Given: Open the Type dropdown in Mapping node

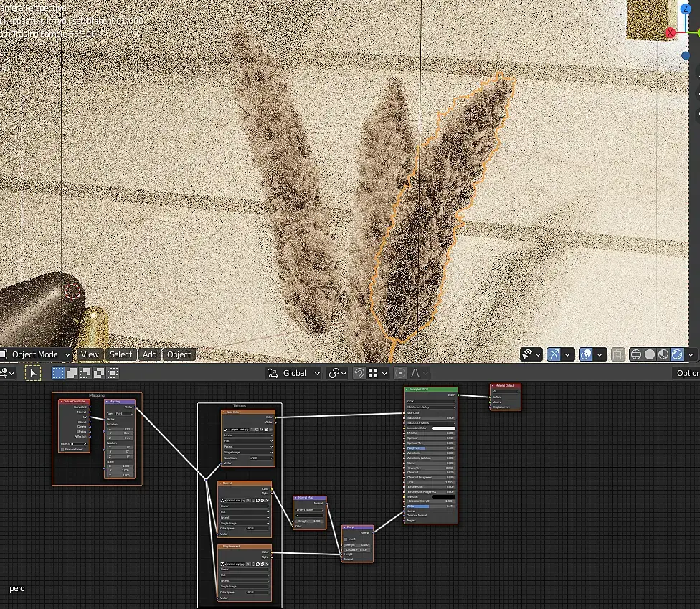Looking at the screenshot, I should 124,413.
